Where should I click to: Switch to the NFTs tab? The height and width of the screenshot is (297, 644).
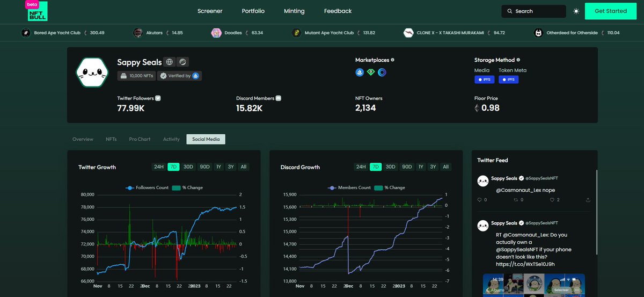click(x=111, y=139)
